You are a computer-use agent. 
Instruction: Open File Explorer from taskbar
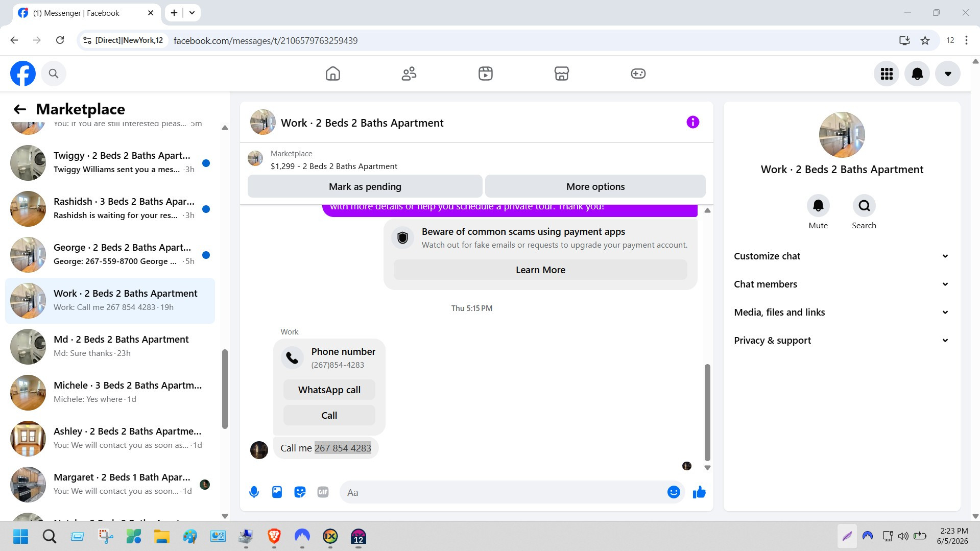point(162,536)
